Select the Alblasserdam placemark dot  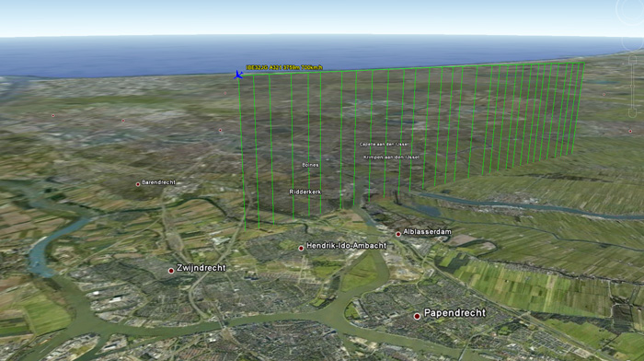pos(398,234)
